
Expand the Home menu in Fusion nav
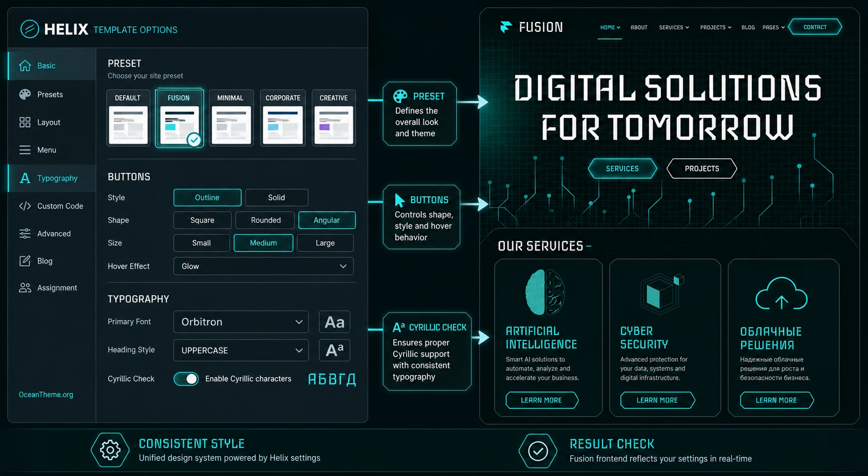point(610,28)
